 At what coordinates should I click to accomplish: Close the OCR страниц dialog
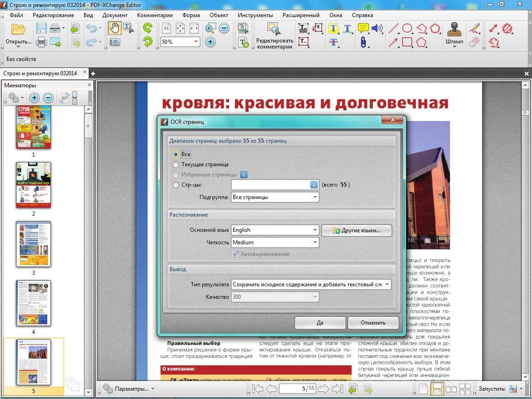[393, 120]
